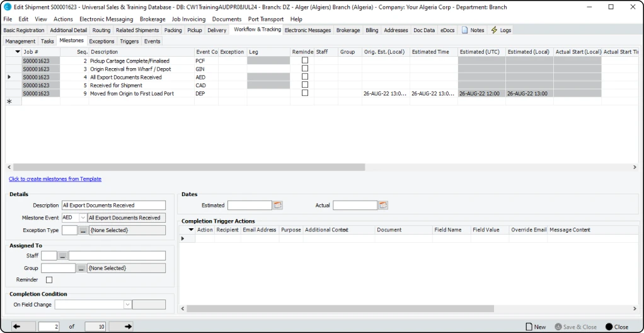Go to previous record arrow

[x=16, y=327]
